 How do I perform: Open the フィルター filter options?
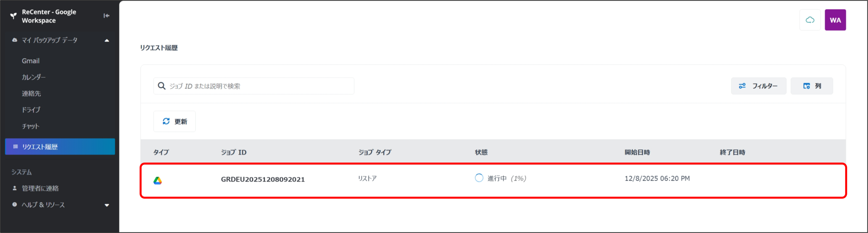[x=758, y=86]
